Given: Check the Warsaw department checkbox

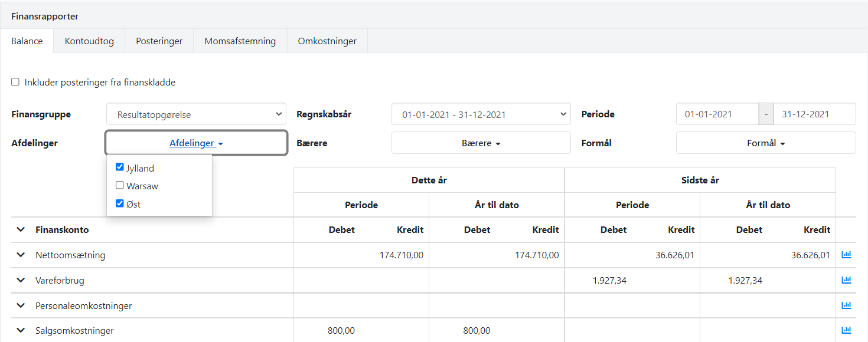Looking at the screenshot, I should [120, 185].
